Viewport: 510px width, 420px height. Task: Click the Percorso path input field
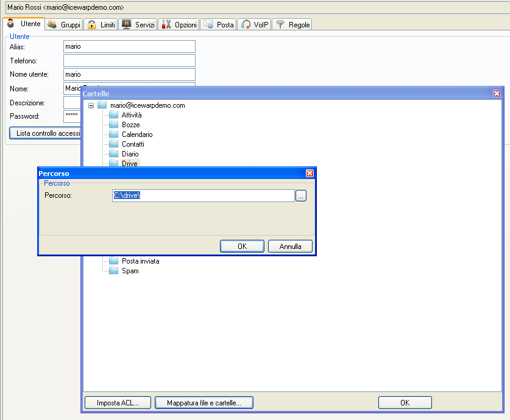pos(204,195)
